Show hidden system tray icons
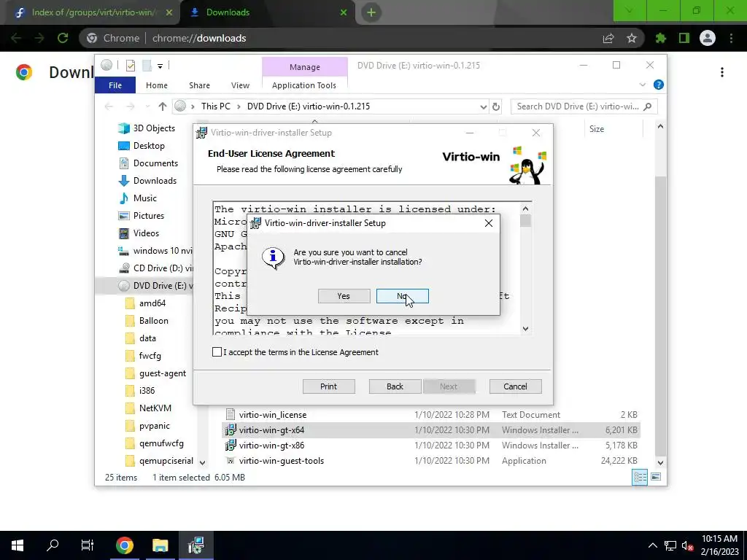 pyautogui.click(x=653, y=545)
